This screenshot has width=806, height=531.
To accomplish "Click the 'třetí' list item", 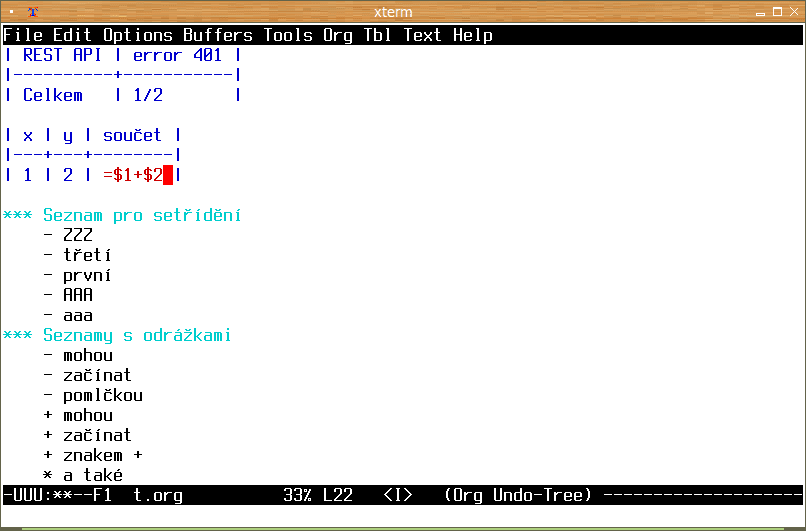I will pos(87,255).
